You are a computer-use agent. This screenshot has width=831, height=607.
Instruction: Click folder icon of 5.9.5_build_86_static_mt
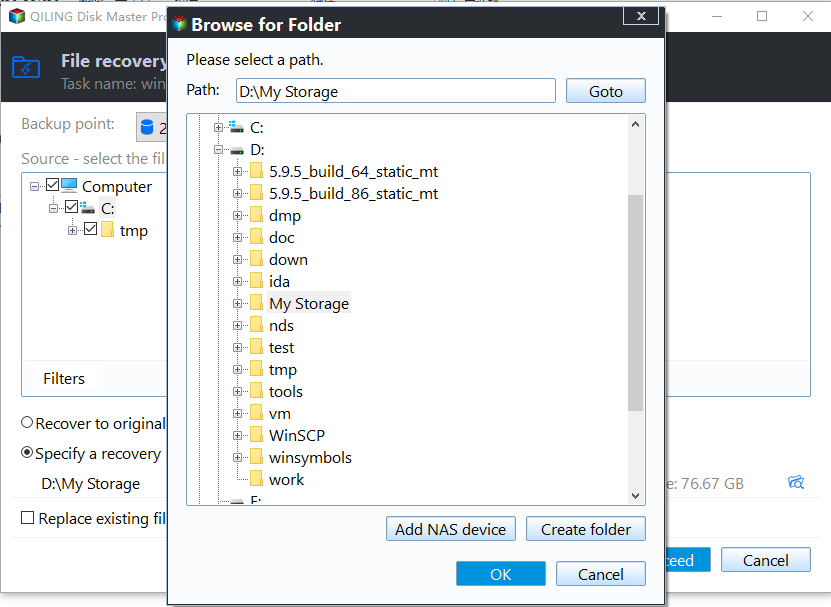(257, 193)
